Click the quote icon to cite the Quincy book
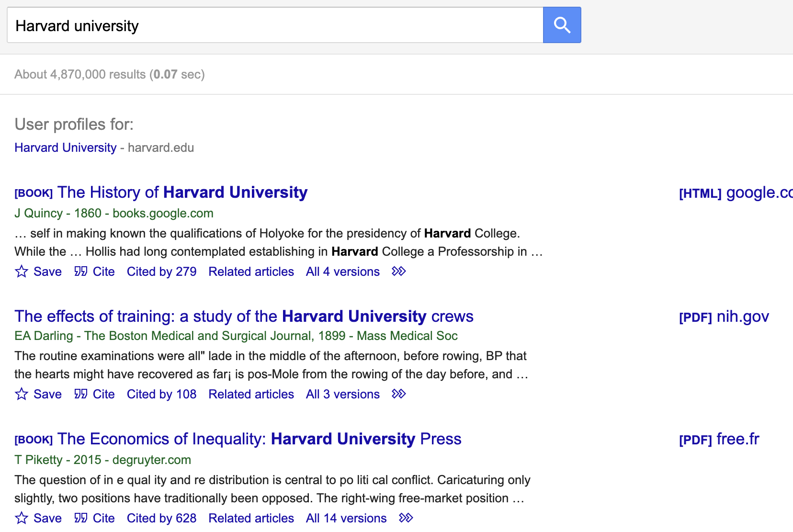Viewport: 793px width, 532px height. tap(80, 272)
